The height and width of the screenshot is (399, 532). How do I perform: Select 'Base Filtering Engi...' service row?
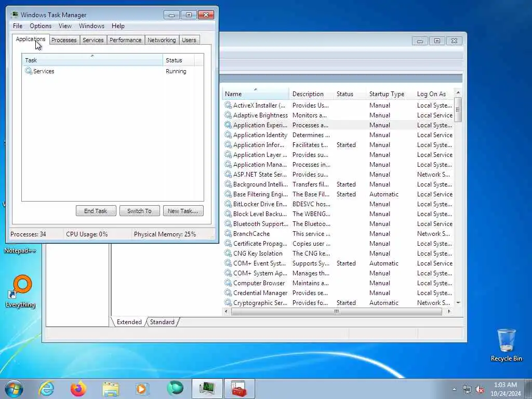[x=338, y=194]
